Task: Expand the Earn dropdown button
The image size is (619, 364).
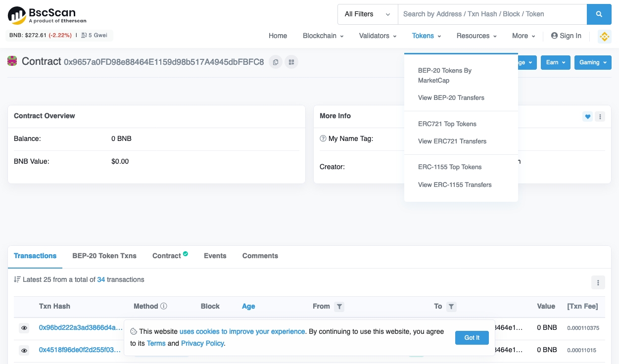Action: (555, 62)
